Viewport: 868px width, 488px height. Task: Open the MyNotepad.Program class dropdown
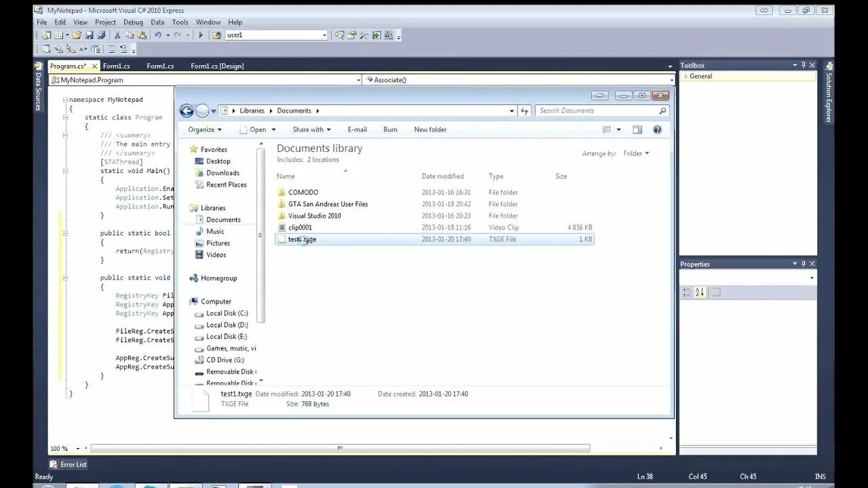pyautogui.click(x=359, y=80)
